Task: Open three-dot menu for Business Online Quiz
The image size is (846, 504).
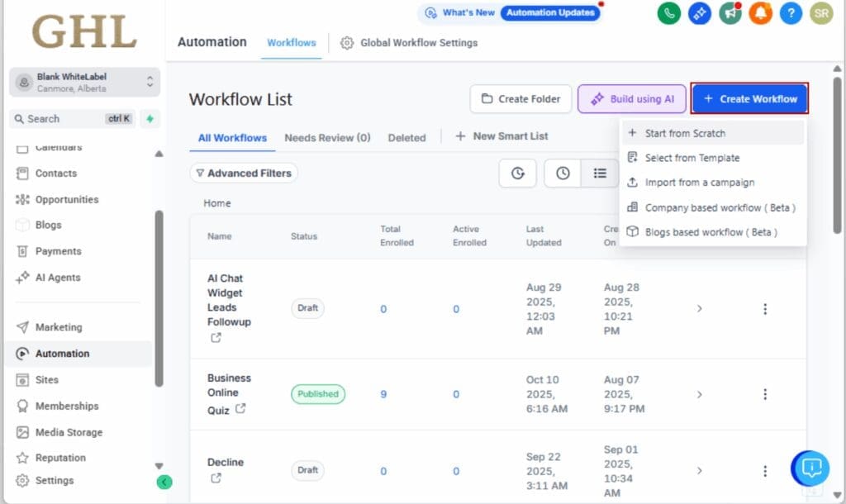Action: (764, 394)
